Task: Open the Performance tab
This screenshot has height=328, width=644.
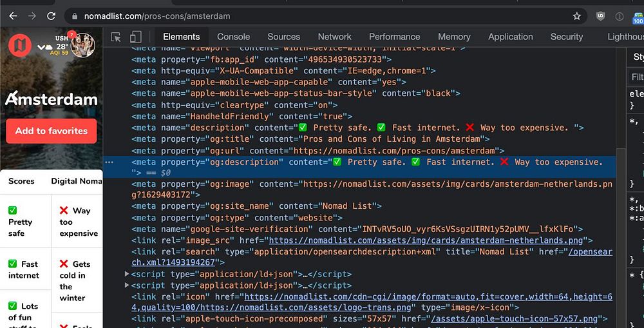Action: click(394, 37)
